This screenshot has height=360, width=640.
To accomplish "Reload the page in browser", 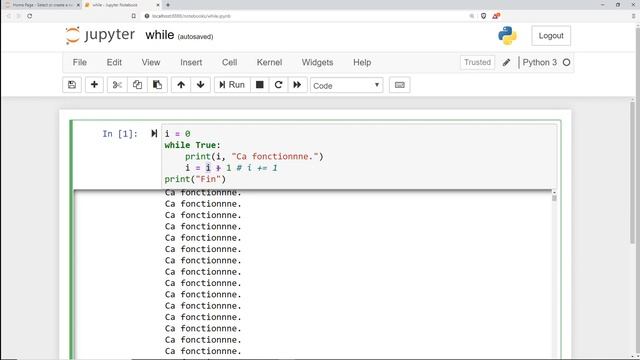I will [x=29, y=16].
